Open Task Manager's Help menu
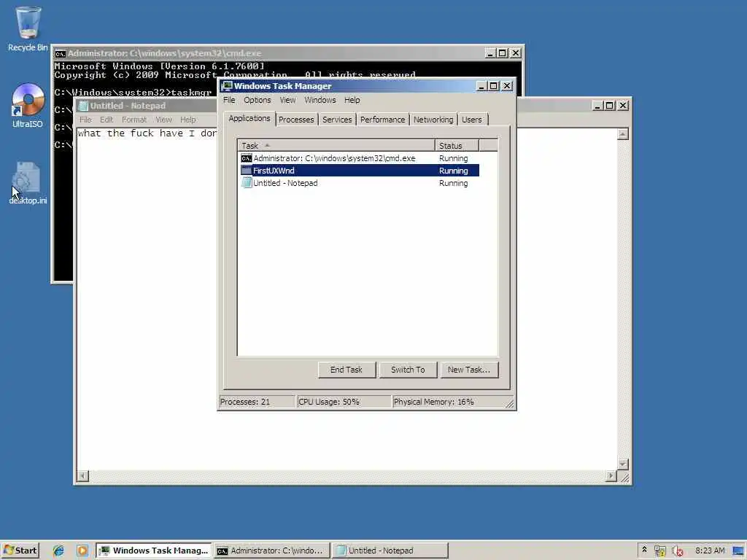This screenshot has height=560, width=747. click(x=352, y=100)
